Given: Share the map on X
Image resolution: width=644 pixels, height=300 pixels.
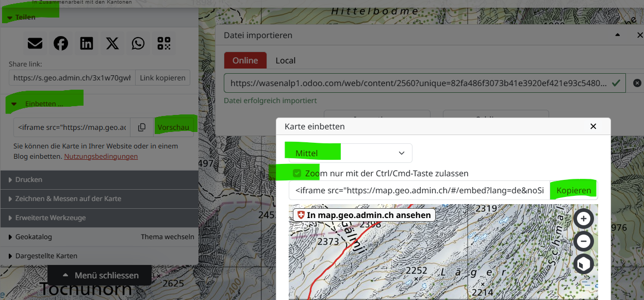Looking at the screenshot, I should coord(112,43).
